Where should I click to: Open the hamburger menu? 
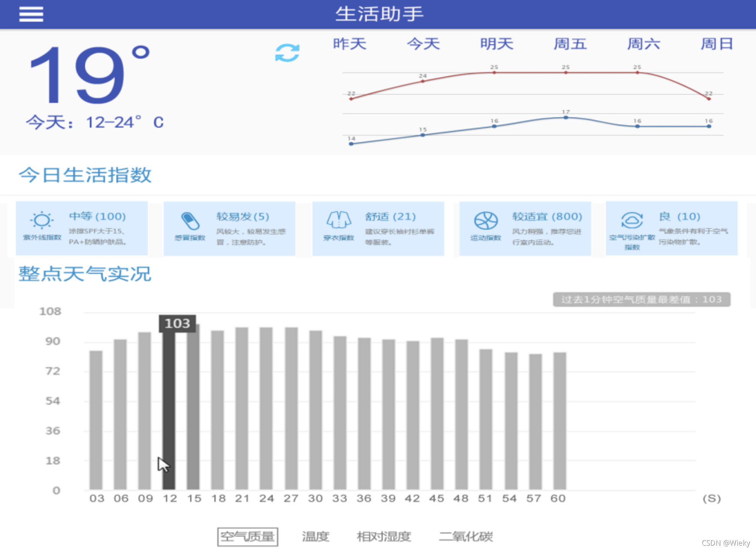coord(31,14)
